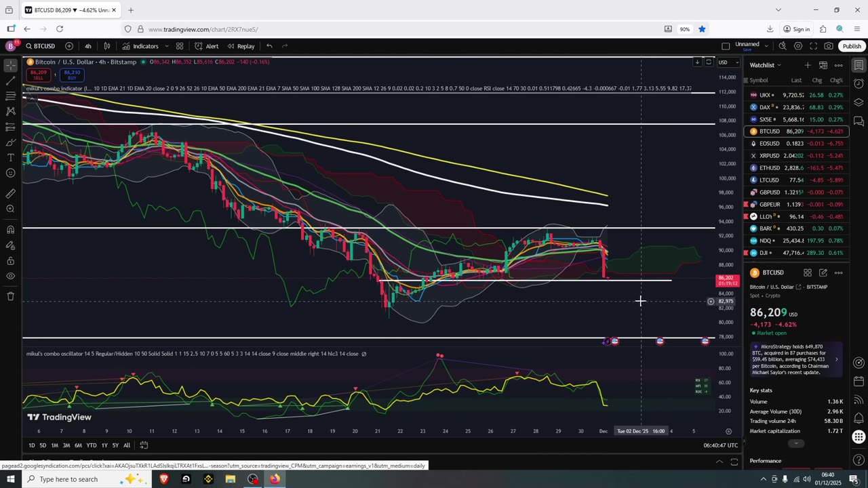Open watchlist more options menu
868x488 pixels.
click(x=839, y=65)
